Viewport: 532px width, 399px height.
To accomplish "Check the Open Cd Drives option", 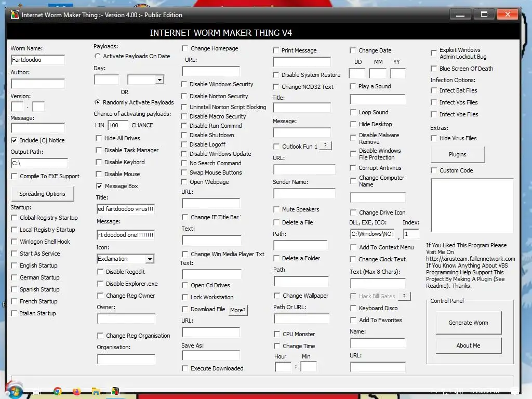I will pyautogui.click(x=185, y=285).
